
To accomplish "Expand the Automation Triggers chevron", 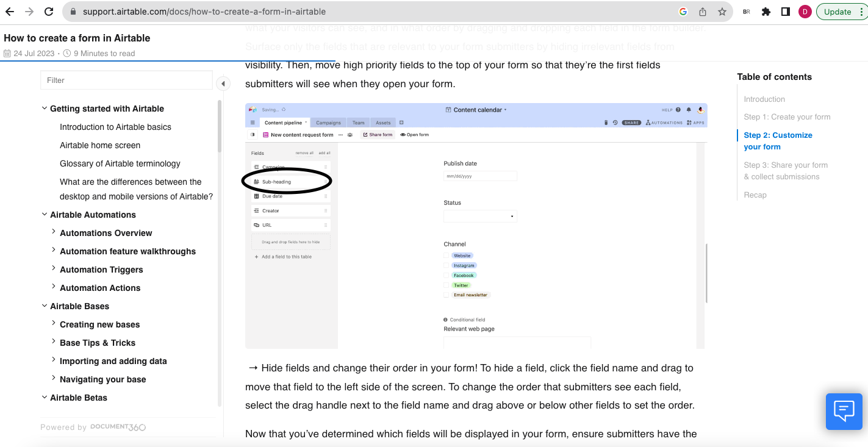I will 54,268.
